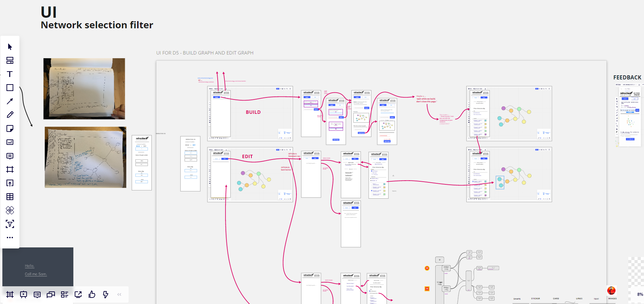
Task: Open the comments list in bottom toolbar
Action: [37, 294]
